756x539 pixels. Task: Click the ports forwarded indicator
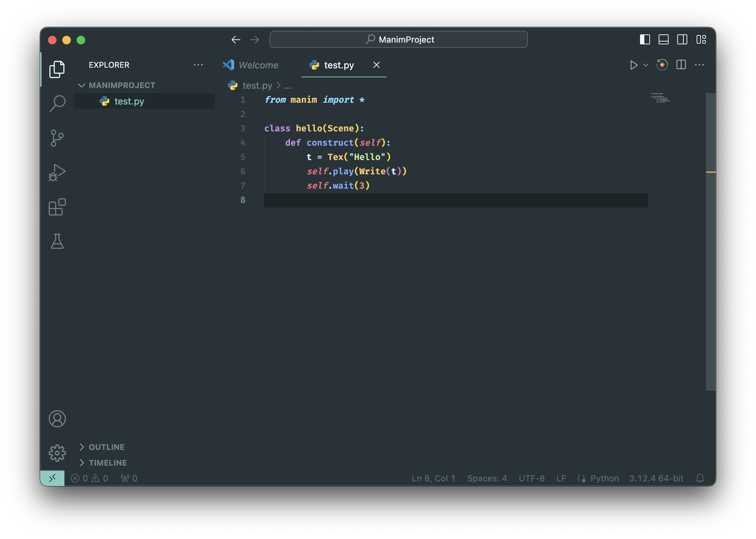click(129, 479)
